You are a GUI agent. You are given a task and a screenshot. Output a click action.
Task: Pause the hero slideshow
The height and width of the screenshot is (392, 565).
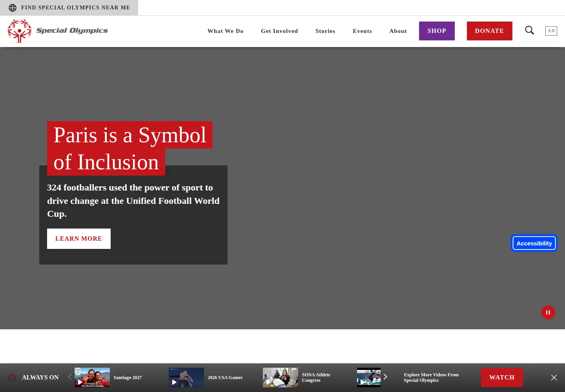tap(548, 312)
